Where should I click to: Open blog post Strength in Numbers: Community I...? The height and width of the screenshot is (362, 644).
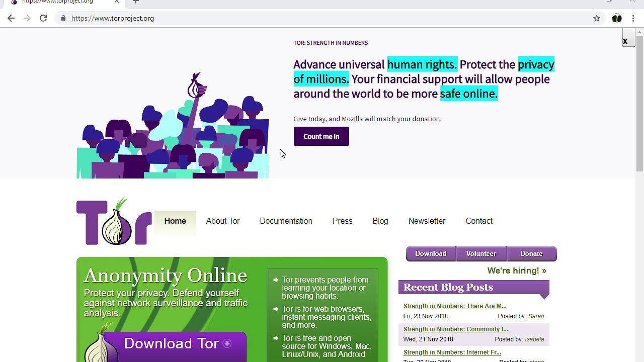click(456, 329)
